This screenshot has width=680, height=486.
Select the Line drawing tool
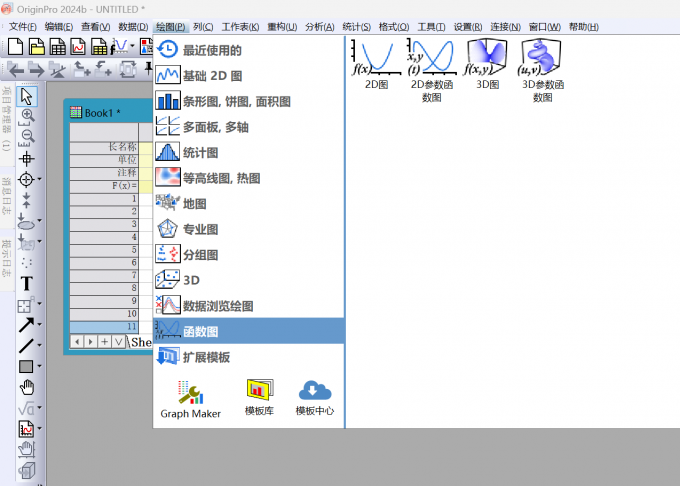pos(26,346)
